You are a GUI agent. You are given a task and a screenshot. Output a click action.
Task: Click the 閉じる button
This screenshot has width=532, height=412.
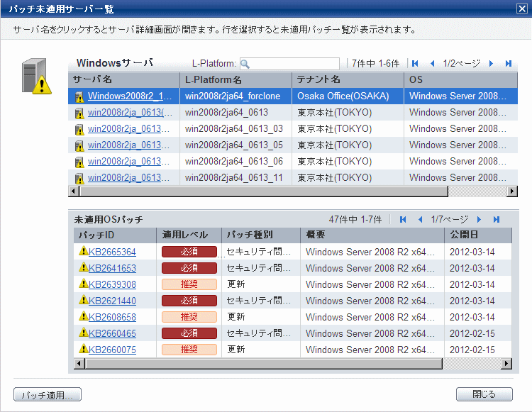click(484, 394)
